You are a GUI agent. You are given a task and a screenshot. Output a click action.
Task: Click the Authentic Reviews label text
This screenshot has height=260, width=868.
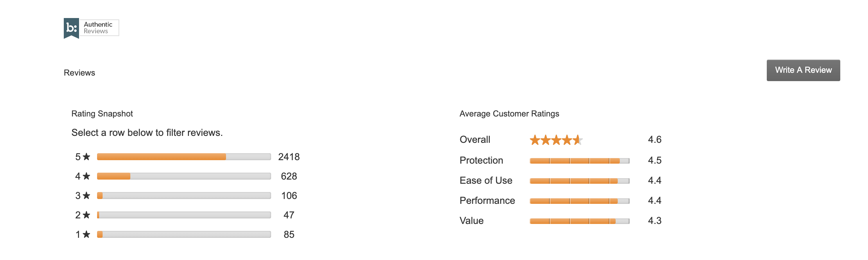tap(98, 28)
